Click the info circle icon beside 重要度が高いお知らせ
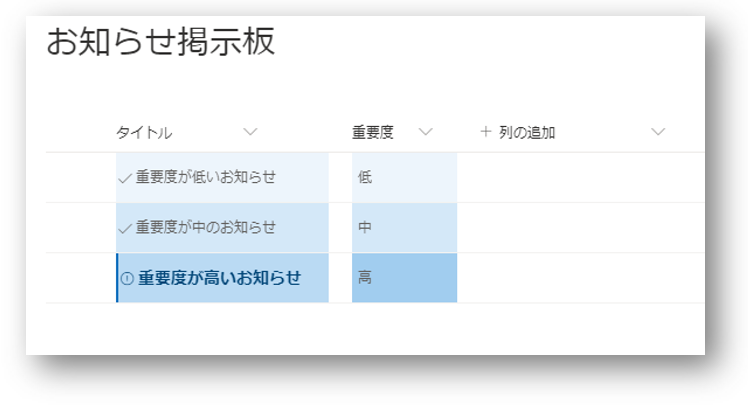This screenshot has height=407, width=748. coord(127,279)
